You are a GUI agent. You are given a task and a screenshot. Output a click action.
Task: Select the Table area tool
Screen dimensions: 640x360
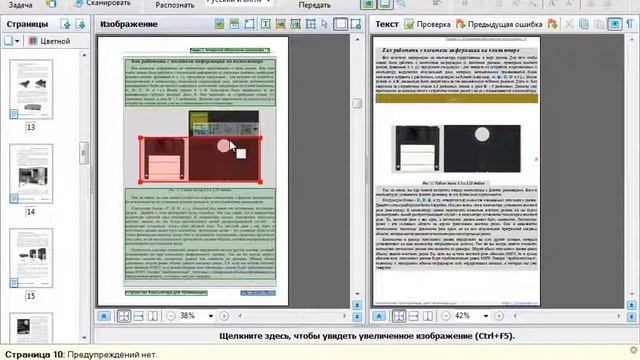click(x=311, y=24)
